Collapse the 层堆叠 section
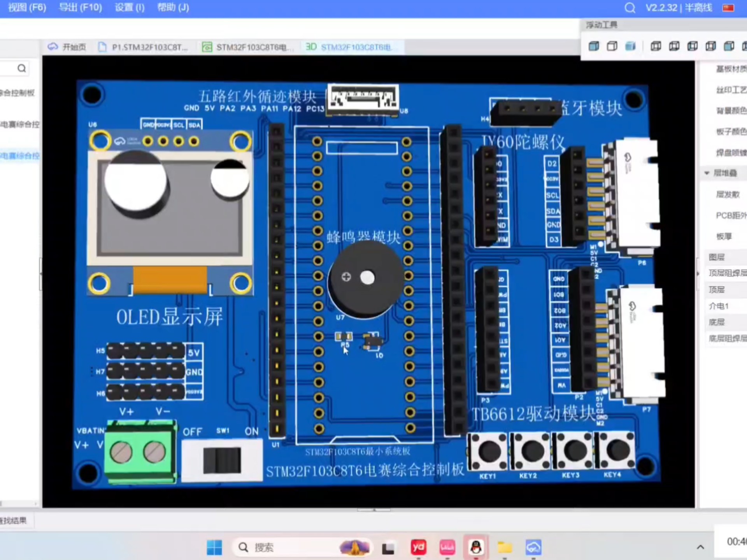 [x=707, y=173]
